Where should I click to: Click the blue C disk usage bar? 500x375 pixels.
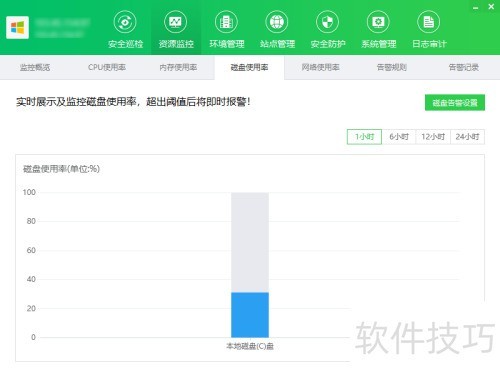click(x=250, y=315)
